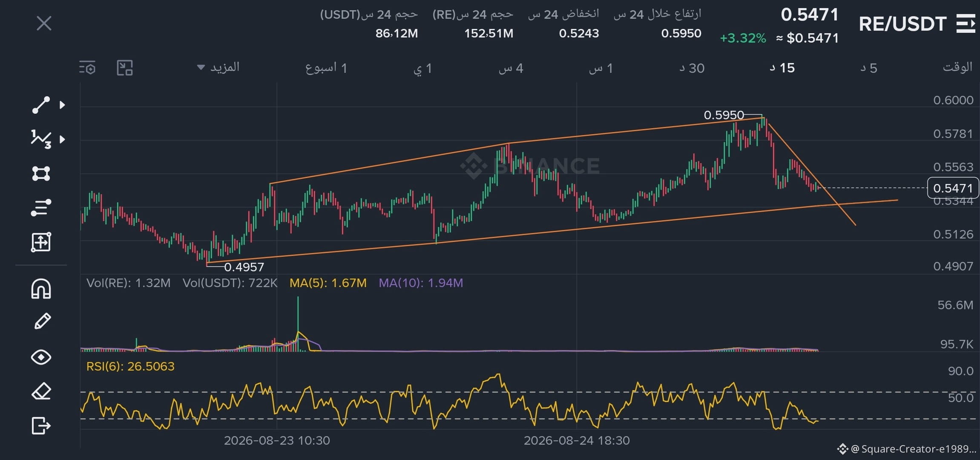Click the MA(10): 1.94M volume label

421,283
